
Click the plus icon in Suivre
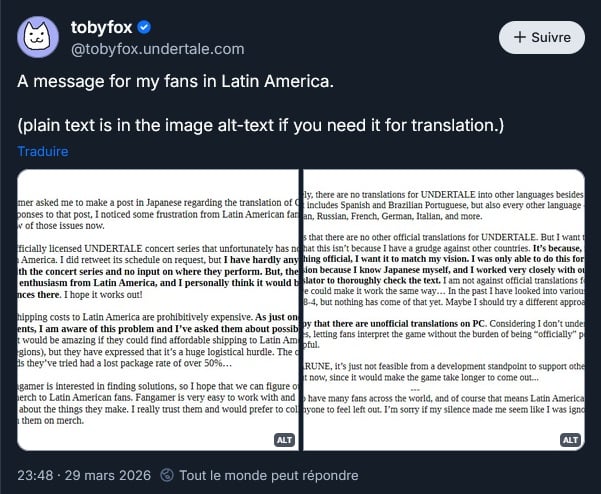(x=519, y=37)
